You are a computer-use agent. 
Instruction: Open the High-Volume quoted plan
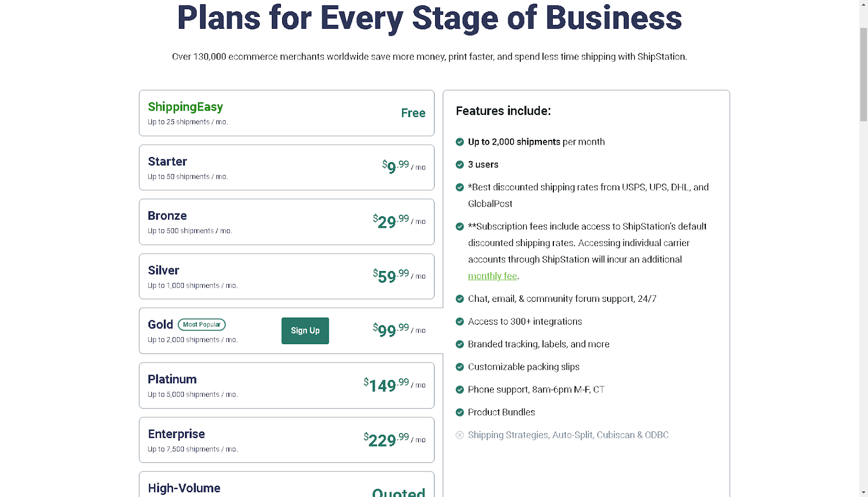click(286, 486)
